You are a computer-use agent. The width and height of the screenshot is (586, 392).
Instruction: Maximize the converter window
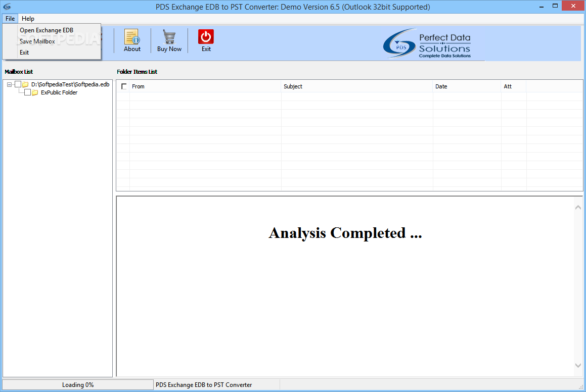pyautogui.click(x=555, y=6)
